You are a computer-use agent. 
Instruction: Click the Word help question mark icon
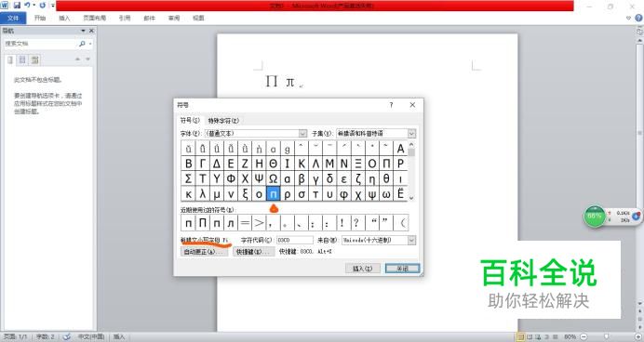pos(638,18)
